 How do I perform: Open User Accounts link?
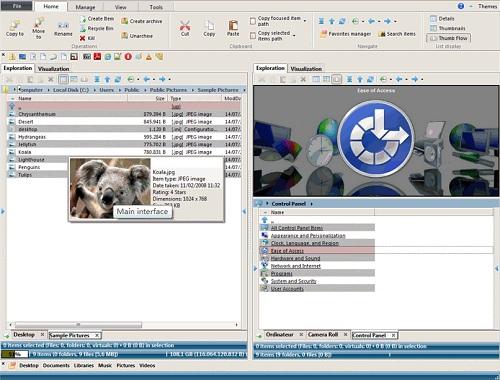click(287, 289)
